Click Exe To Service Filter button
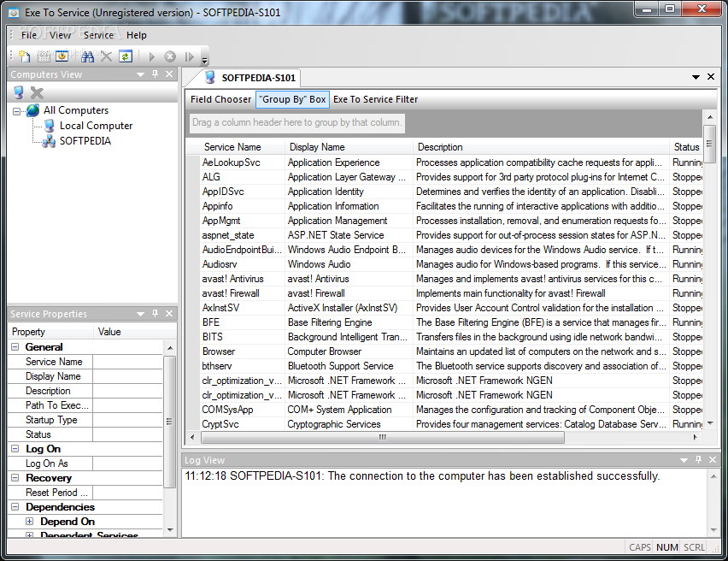 tap(375, 99)
